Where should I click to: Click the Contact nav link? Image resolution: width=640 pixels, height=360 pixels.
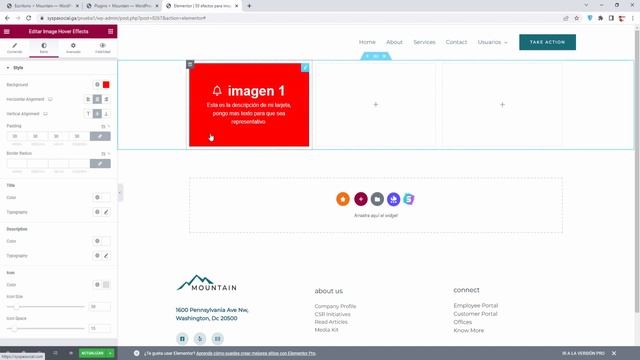[x=456, y=42]
